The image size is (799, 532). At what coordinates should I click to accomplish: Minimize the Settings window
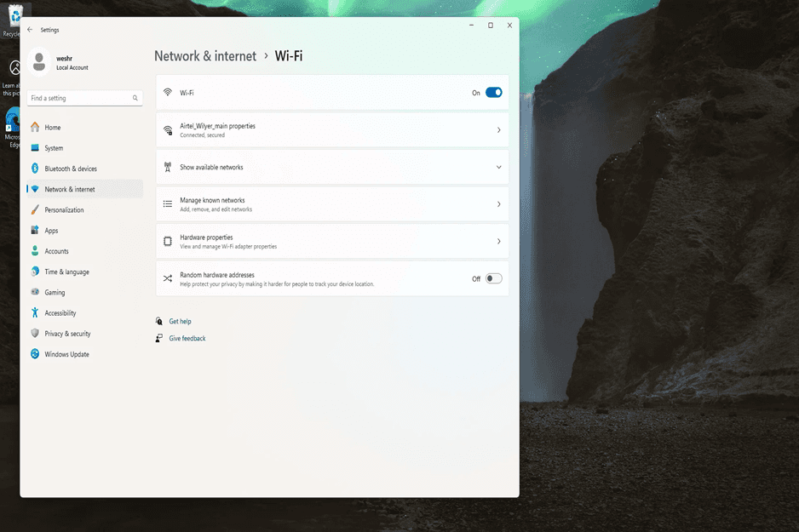pos(471,25)
